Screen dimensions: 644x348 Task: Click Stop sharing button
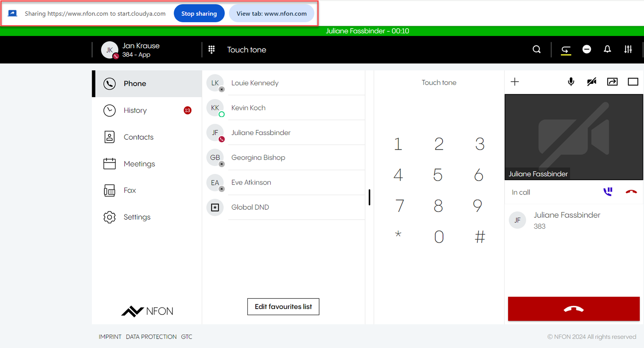[199, 14]
